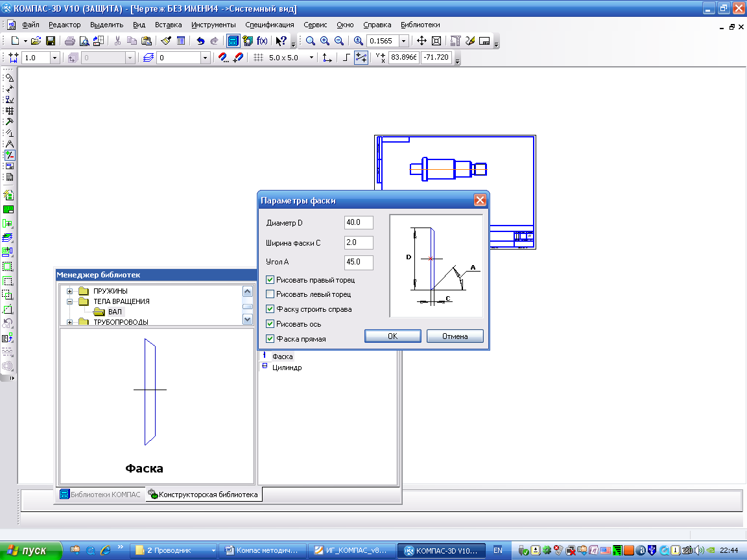Zoom in with plus magnifier
Viewport: 747px width, 560px height.
point(325,41)
